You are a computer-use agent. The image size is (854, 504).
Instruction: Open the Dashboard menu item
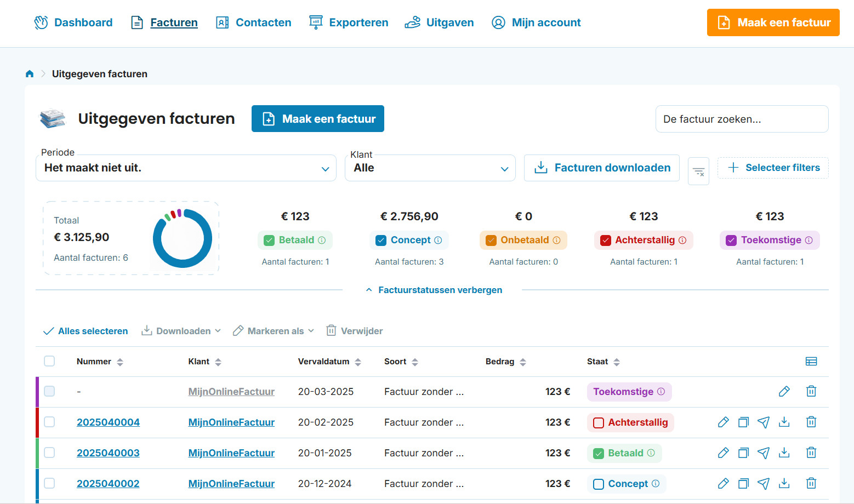73,22
